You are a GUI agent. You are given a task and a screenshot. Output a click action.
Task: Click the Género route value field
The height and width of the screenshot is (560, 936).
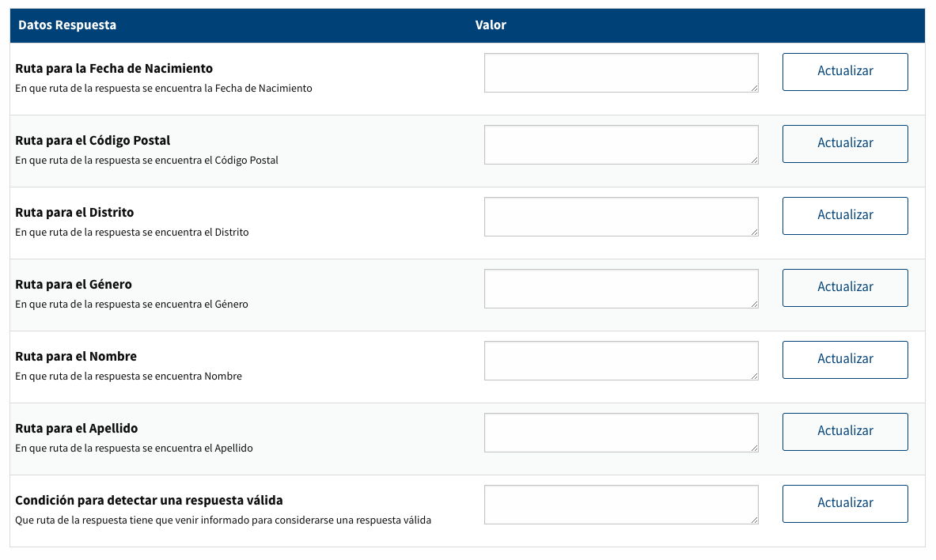[x=621, y=289]
